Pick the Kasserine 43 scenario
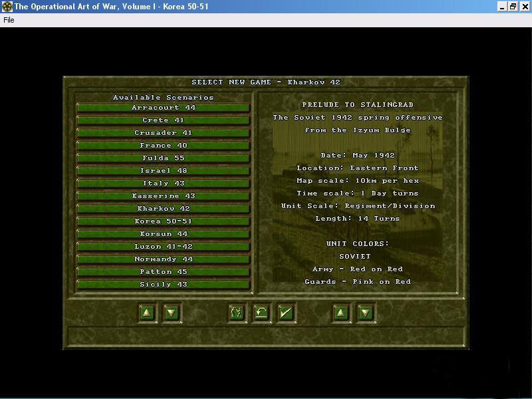Image resolution: width=532 pixels, height=399 pixels. coord(164,196)
